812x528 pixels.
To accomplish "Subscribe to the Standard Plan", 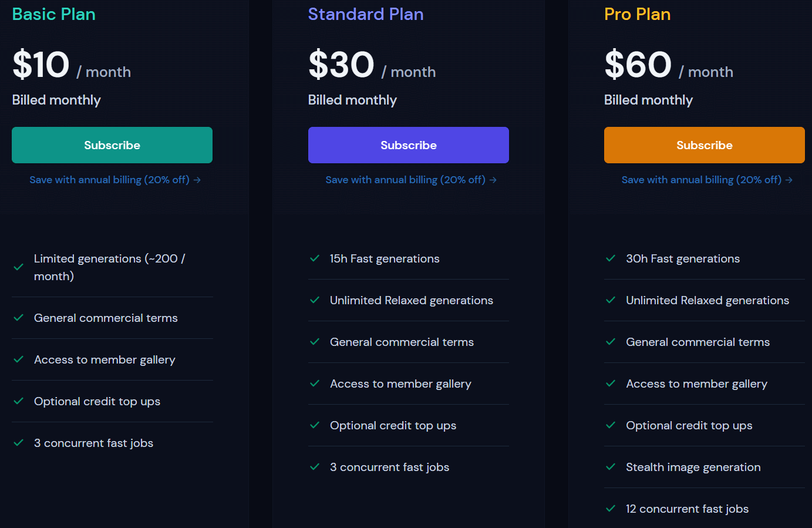I will pyautogui.click(x=408, y=145).
